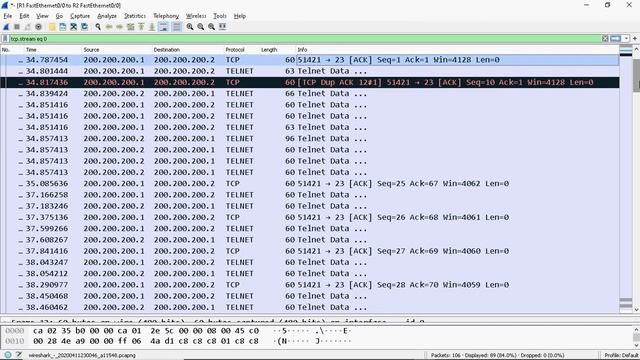Save this capture file
640x360 pixels.
click(x=62, y=27)
